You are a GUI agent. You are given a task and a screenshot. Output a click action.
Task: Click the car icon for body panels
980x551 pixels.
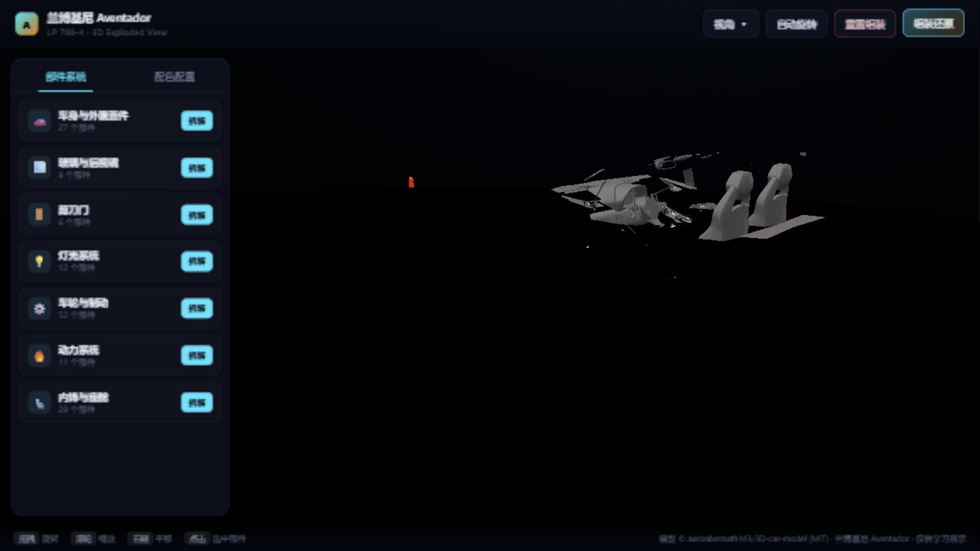pyautogui.click(x=40, y=121)
